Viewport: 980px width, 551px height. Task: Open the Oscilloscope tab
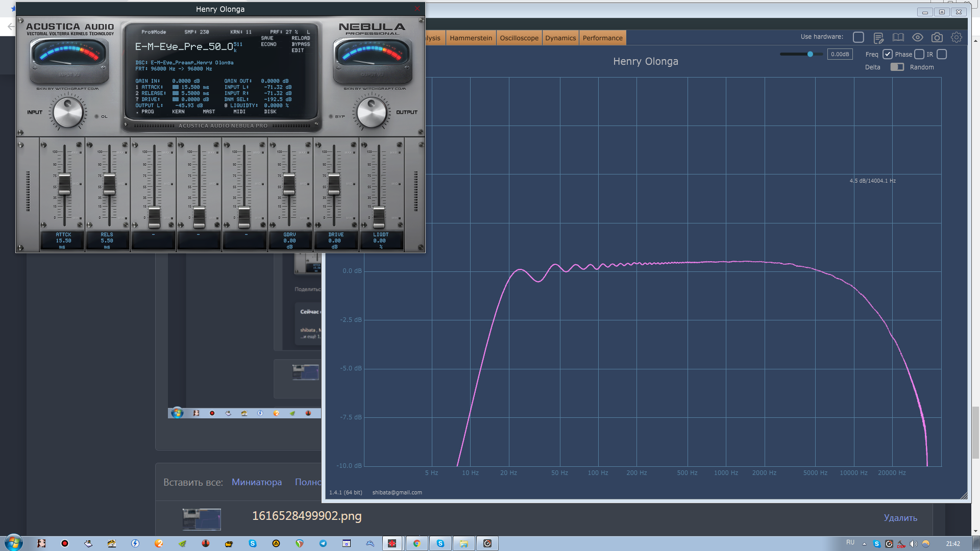click(519, 38)
